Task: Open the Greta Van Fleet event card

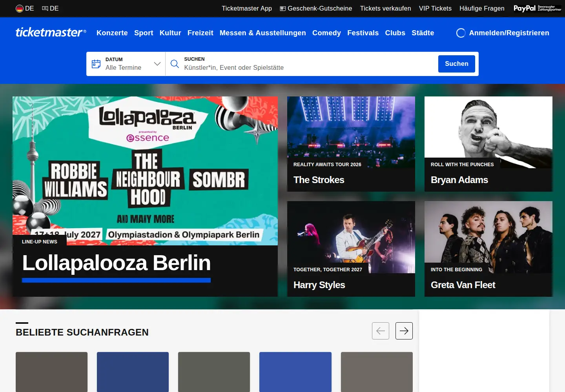Action: 488,249
